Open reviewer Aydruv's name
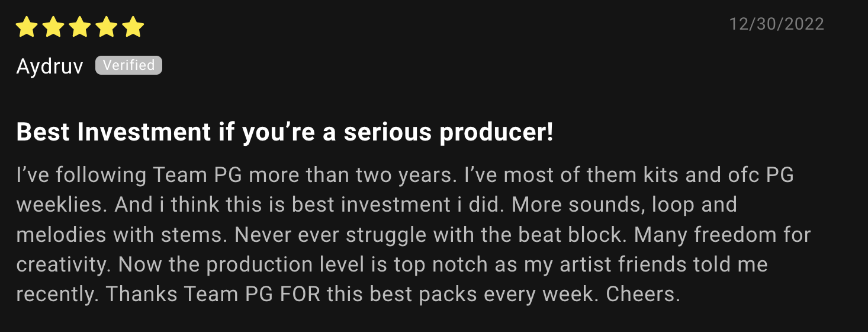Viewport: 868px width, 332px height. (50, 66)
